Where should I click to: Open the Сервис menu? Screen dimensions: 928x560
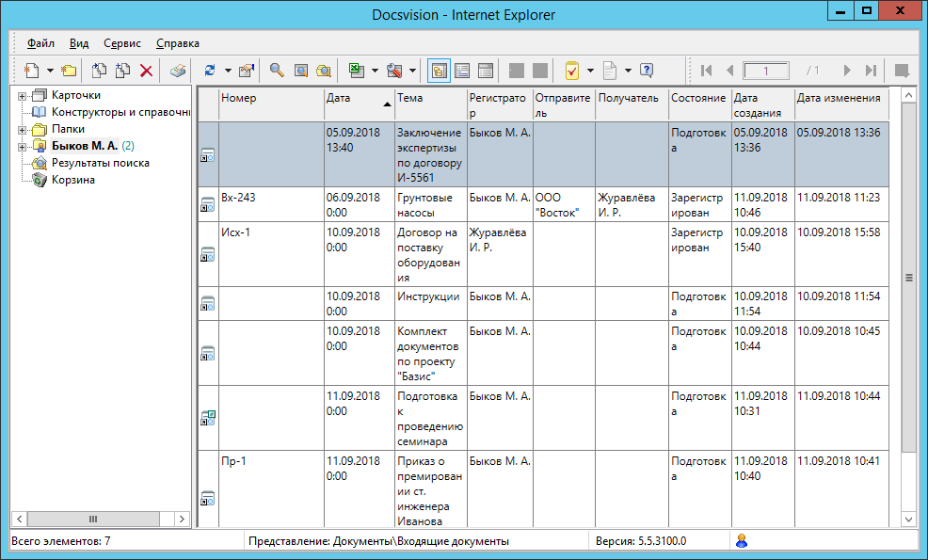[x=122, y=43]
